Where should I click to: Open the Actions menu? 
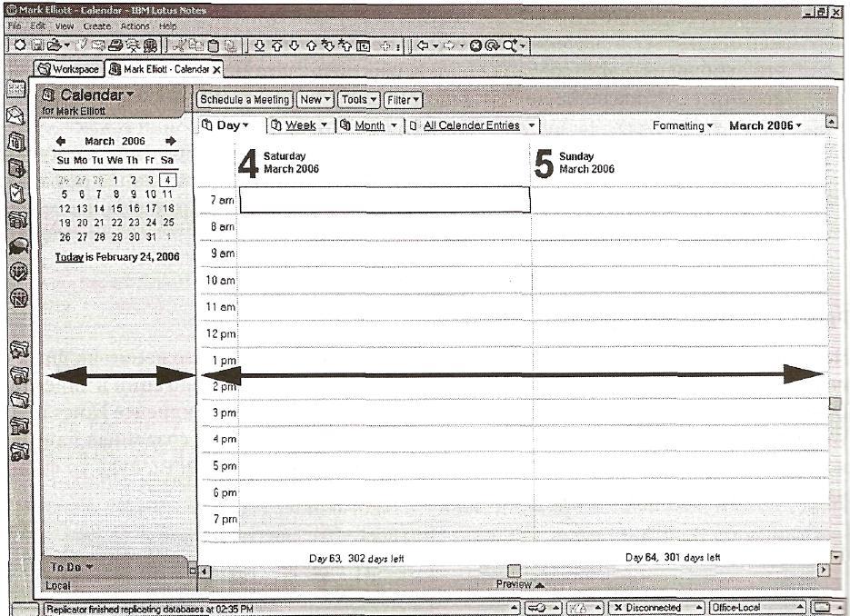(x=135, y=25)
